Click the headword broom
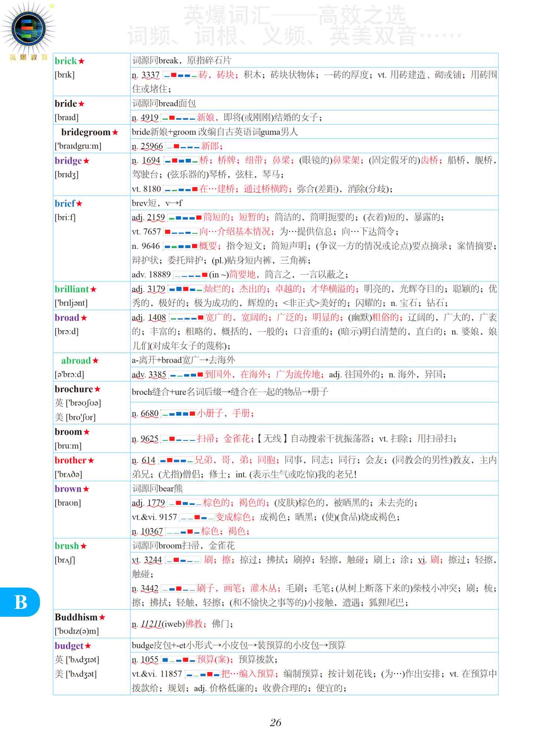 [68, 432]
